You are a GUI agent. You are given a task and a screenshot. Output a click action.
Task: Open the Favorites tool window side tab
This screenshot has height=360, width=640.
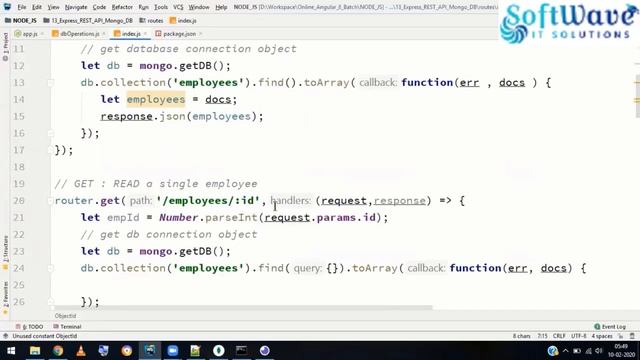click(5, 298)
